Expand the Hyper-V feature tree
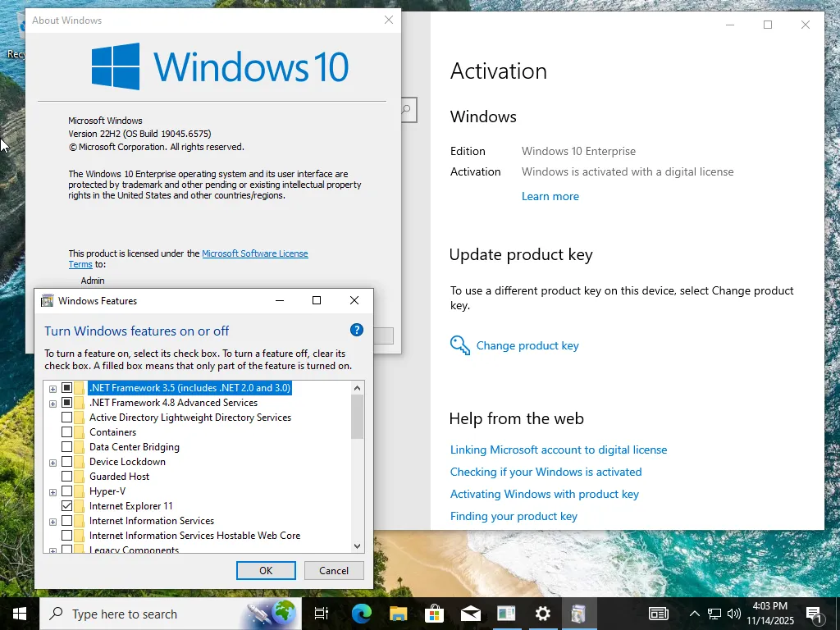Viewport: 840px width, 630px height. [52, 491]
